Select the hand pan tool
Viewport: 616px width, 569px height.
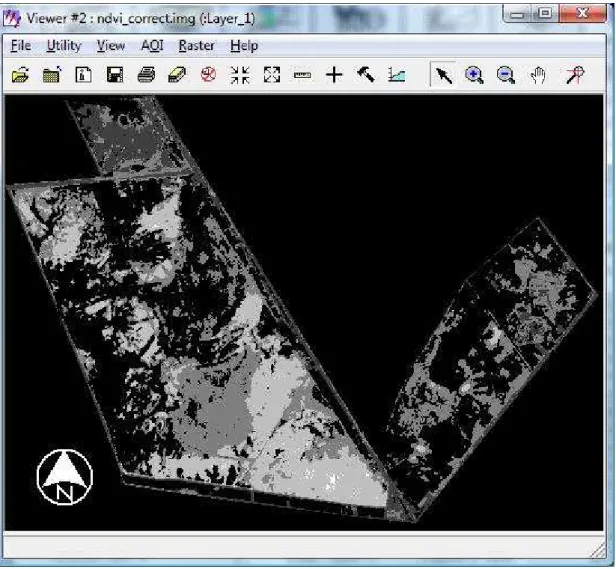[538, 75]
